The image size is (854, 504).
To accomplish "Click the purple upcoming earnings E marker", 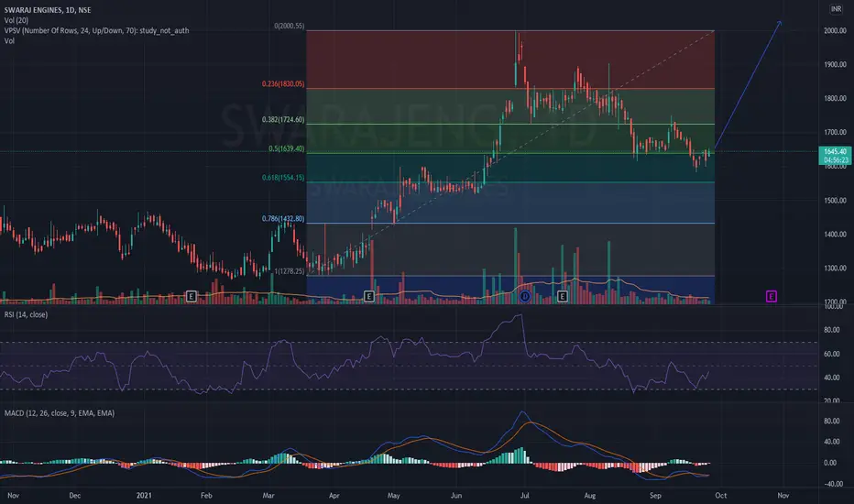I will pyautogui.click(x=772, y=296).
